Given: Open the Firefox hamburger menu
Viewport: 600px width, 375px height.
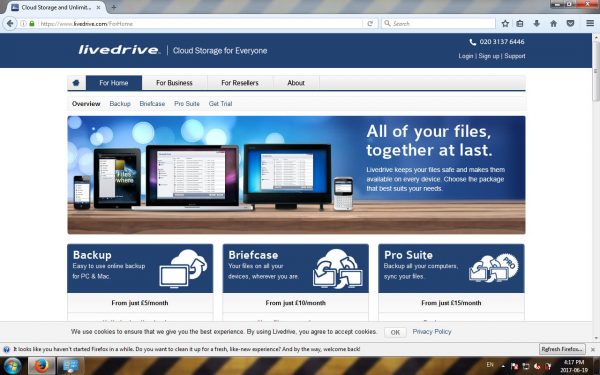Looking at the screenshot, I should tap(590, 23).
